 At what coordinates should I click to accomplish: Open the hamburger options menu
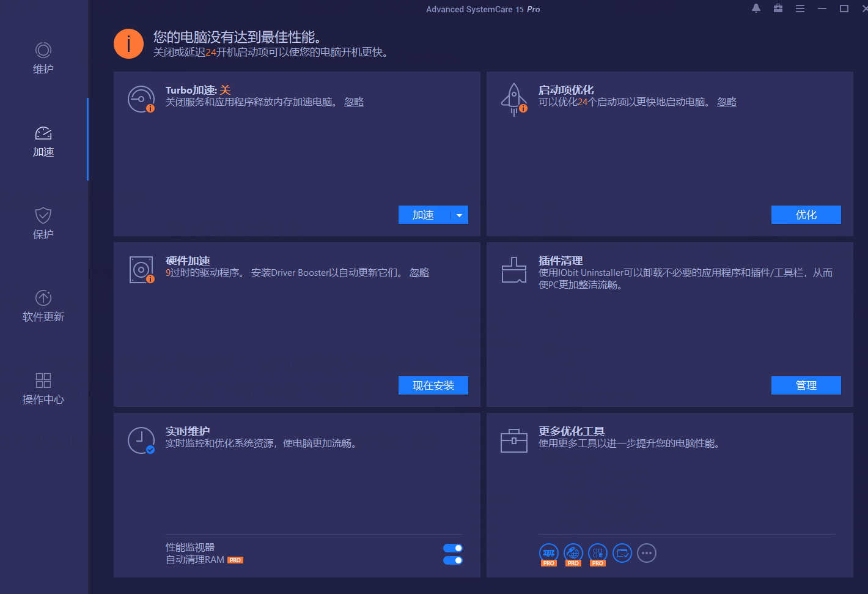(800, 9)
